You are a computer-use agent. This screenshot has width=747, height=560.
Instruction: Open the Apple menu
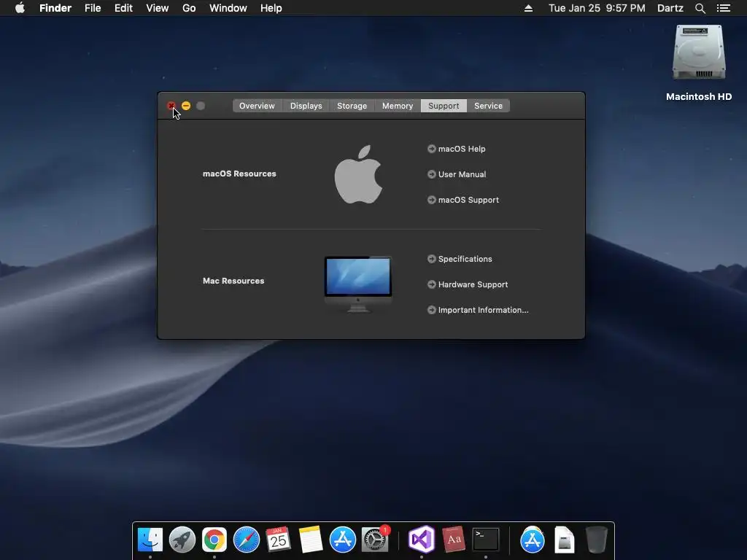click(x=20, y=8)
